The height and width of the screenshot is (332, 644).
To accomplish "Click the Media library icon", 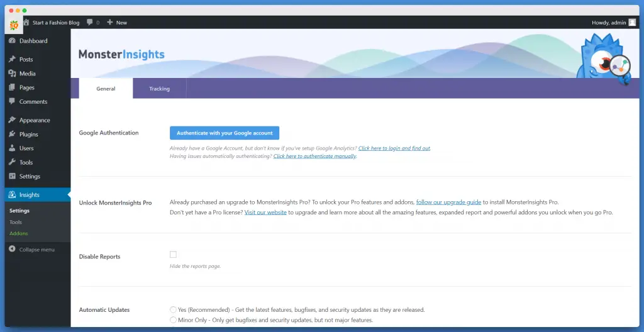I will [12, 74].
